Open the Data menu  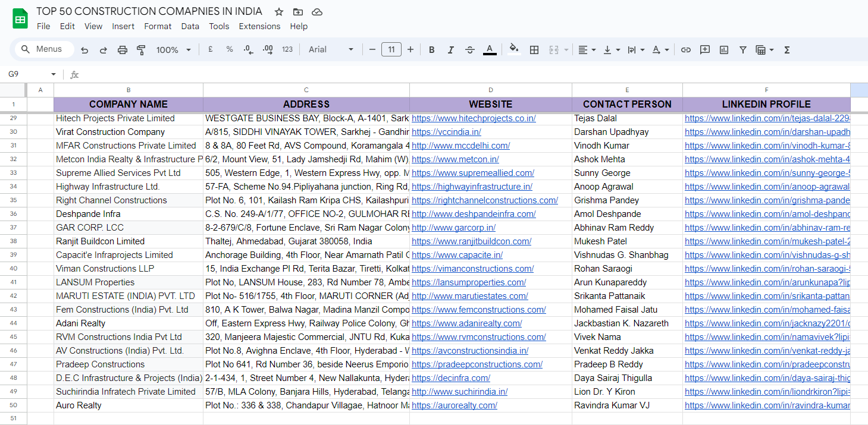click(x=190, y=26)
